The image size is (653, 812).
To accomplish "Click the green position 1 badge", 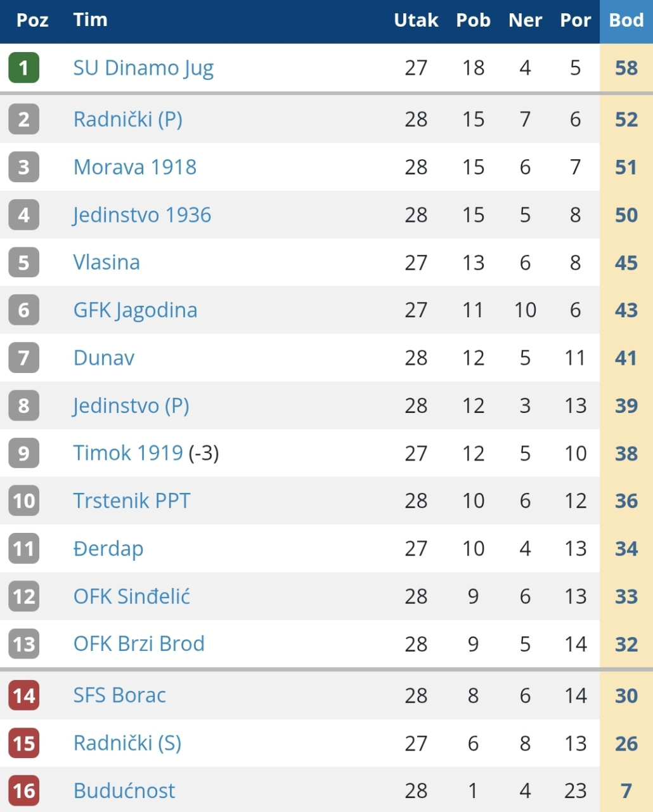I will 24,68.
